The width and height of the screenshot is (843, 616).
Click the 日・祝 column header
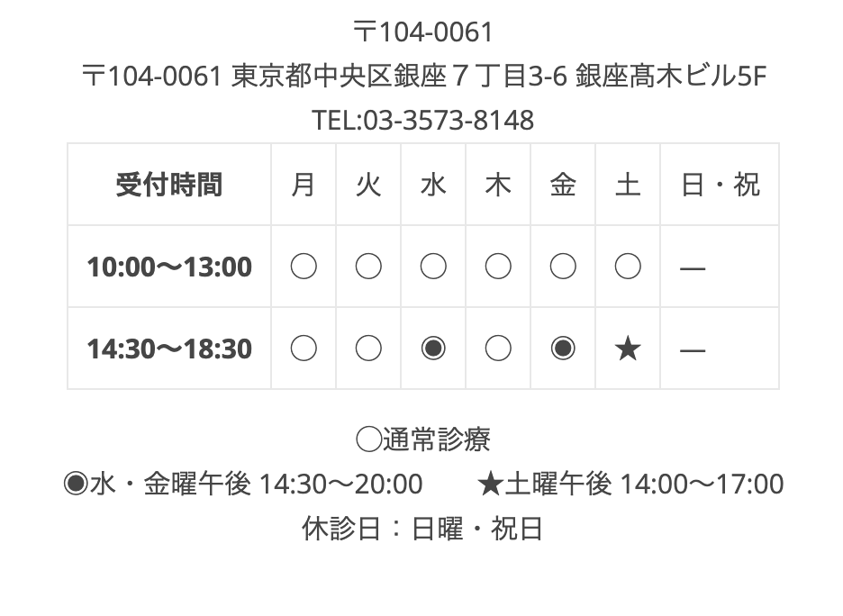click(720, 185)
